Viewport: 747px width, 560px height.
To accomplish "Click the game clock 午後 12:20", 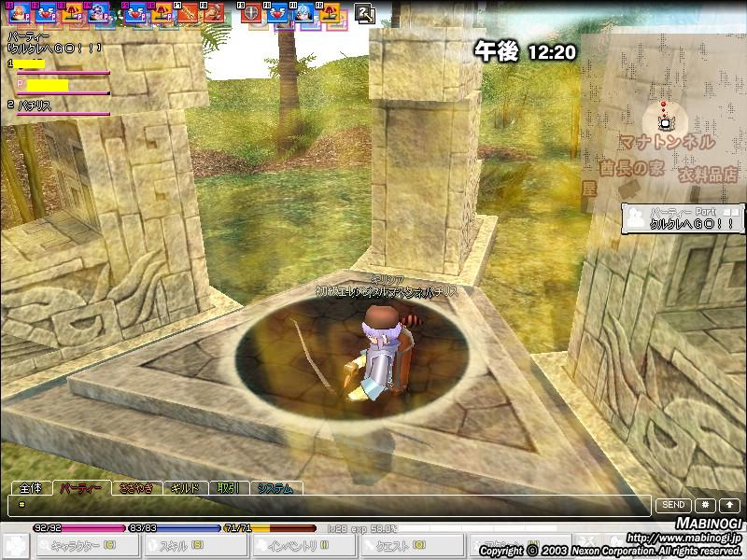I will pyautogui.click(x=525, y=51).
